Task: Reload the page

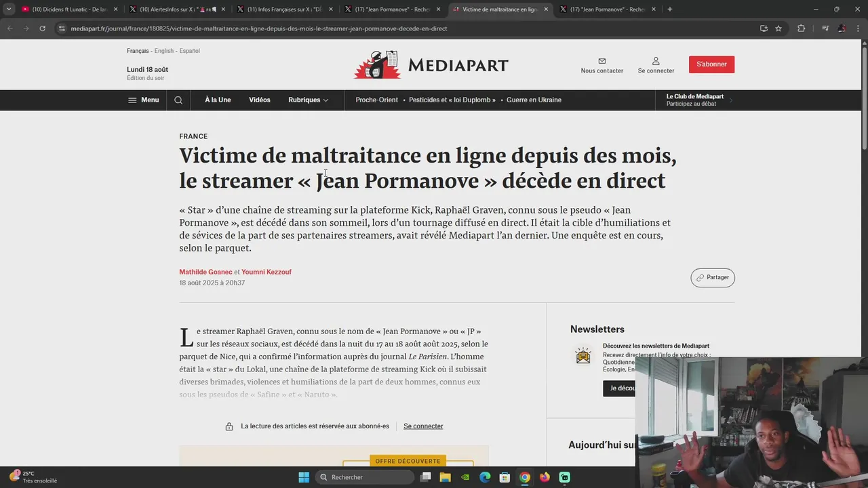Action: click(x=42, y=28)
